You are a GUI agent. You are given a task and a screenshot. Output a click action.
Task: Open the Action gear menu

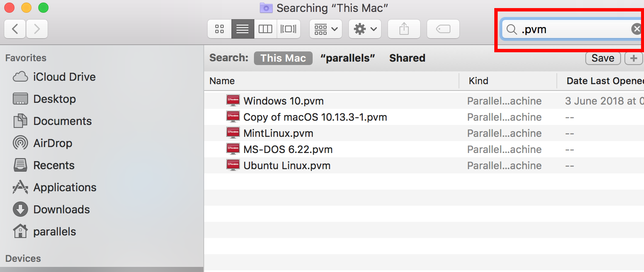point(365,29)
